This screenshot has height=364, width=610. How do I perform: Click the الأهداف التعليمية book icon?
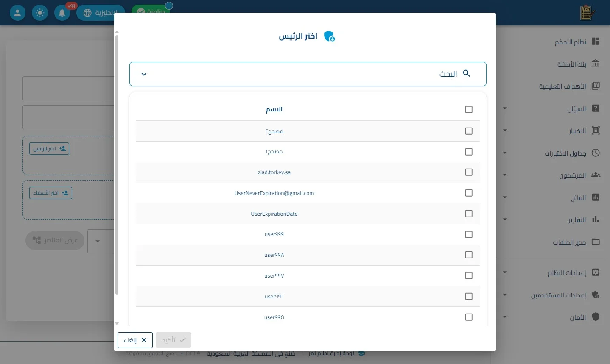tap(596, 86)
